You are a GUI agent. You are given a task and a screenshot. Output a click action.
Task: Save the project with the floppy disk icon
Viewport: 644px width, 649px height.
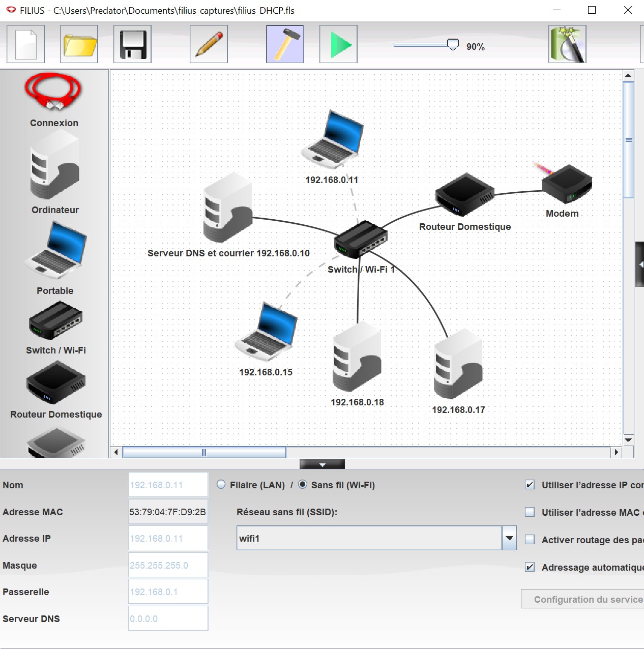[x=132, y=45]
